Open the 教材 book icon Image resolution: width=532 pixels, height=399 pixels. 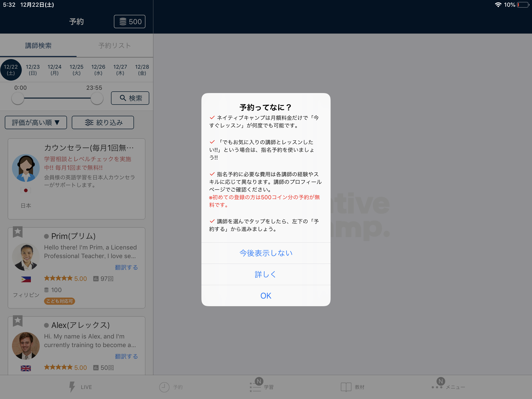(x=346, y=387)
